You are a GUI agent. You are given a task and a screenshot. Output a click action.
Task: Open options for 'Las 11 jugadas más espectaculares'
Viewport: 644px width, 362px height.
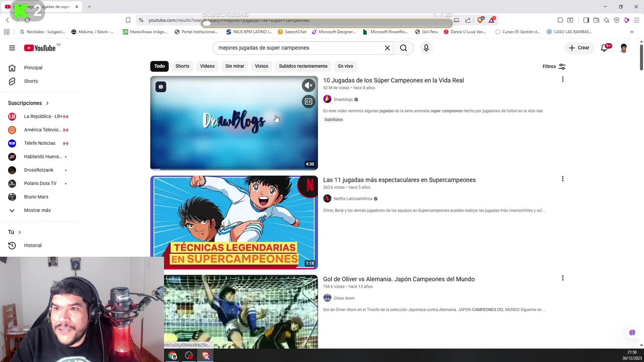[x=562, y=179]
